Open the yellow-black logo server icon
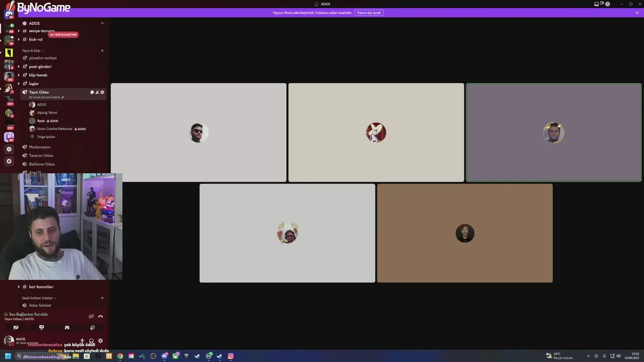The width and height of the screenshot is (644, 362). [9, 53]
